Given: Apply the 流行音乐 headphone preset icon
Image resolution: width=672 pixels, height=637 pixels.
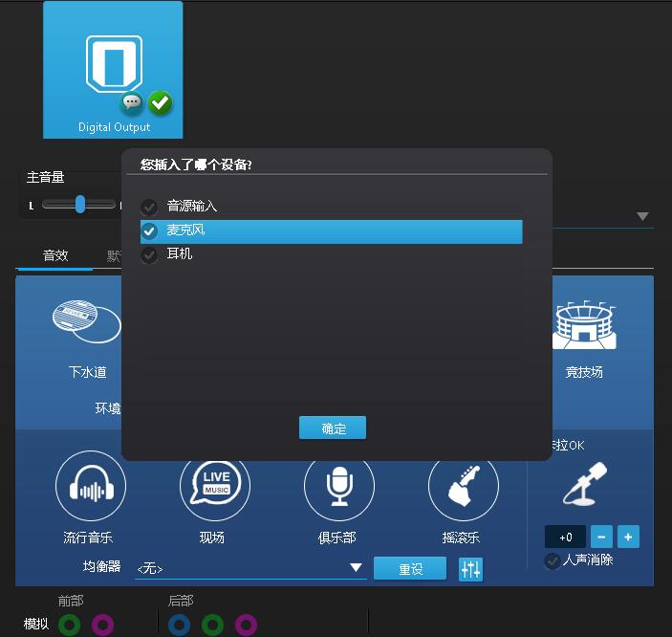Looking at the screenshot, I should click(91, 486).
